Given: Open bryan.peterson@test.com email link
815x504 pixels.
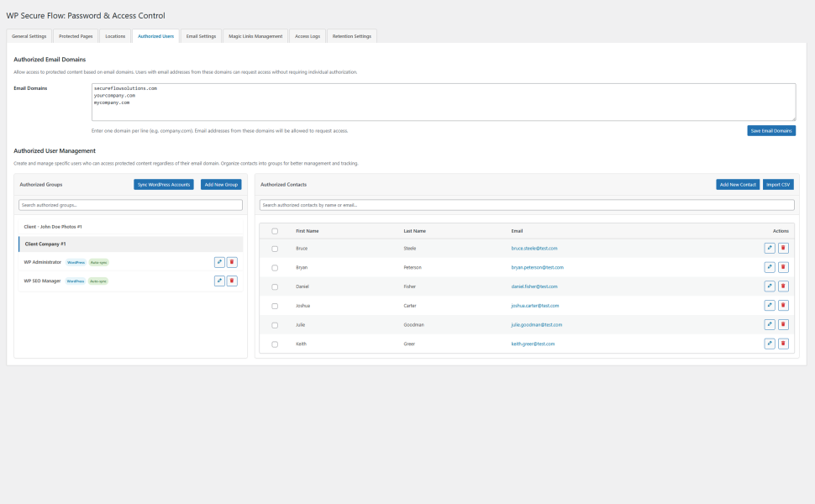Looking at the screenshot, I should coord(537,268).
